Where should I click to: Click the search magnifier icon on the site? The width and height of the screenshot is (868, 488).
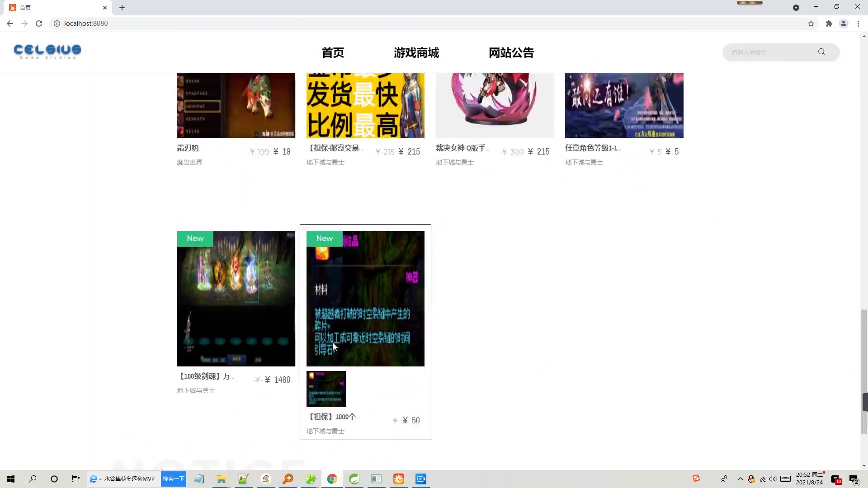[x=821, y=52]
